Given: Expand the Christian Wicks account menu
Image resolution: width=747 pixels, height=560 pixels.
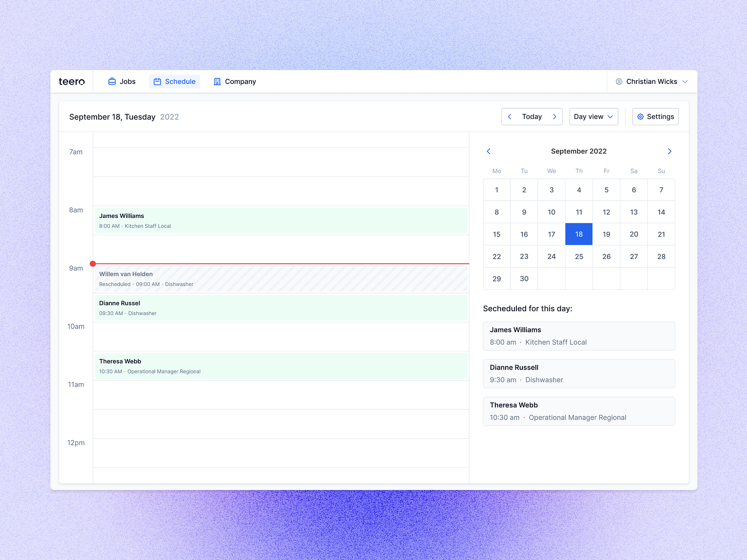Looking at the screenshot, I should click(x=685, y=81).
